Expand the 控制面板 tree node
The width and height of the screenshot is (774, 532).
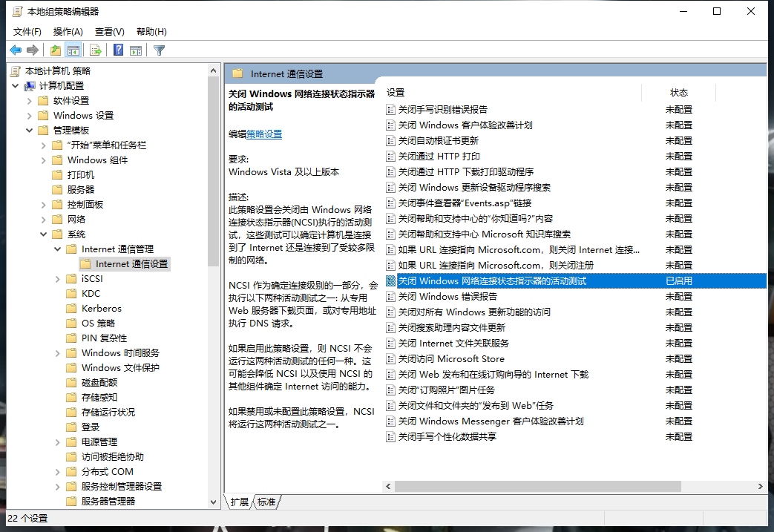[44, 204]
